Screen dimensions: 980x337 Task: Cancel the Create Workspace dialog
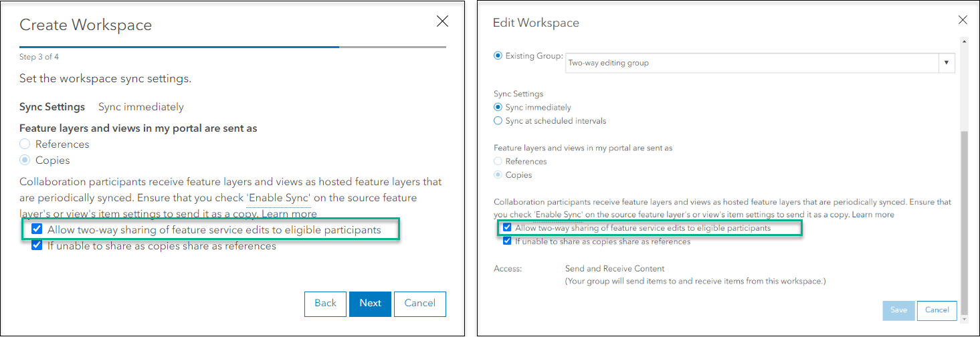(419, 304)
